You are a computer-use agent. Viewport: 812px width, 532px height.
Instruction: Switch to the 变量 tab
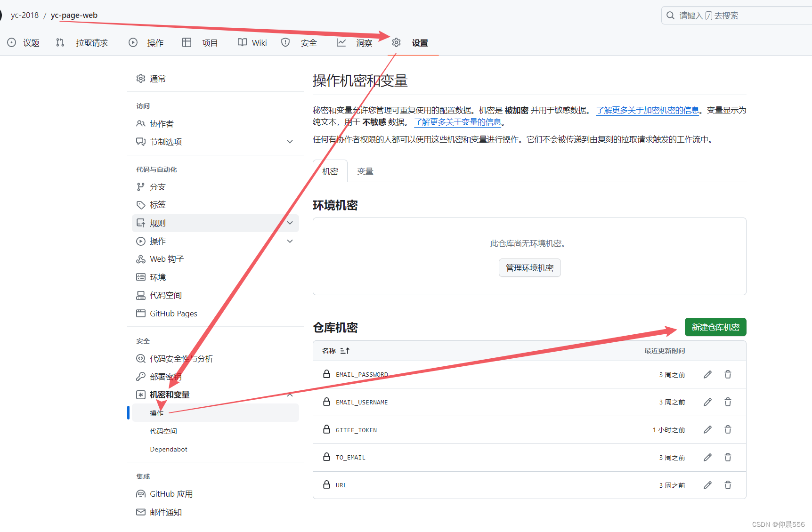pos(365,171)
